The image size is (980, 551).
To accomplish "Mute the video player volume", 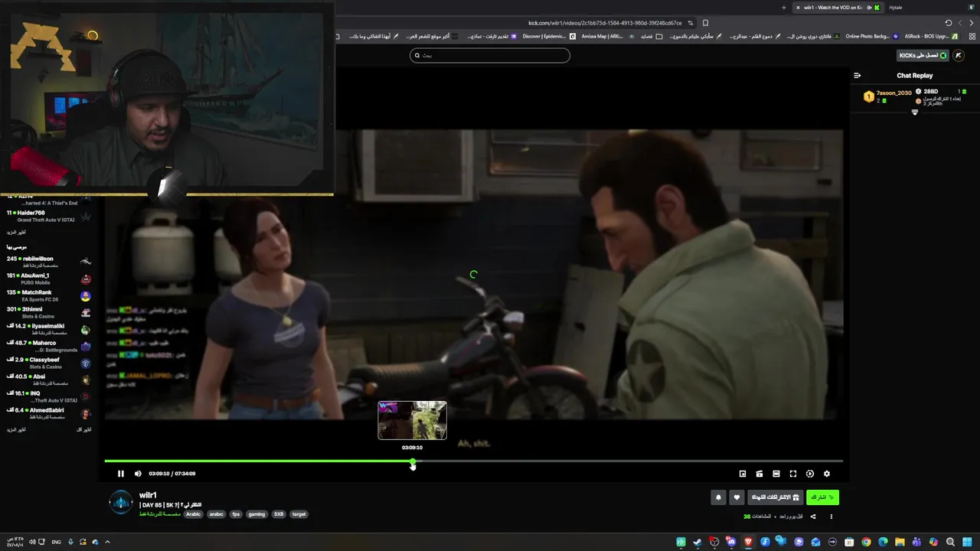I will 138,474.
